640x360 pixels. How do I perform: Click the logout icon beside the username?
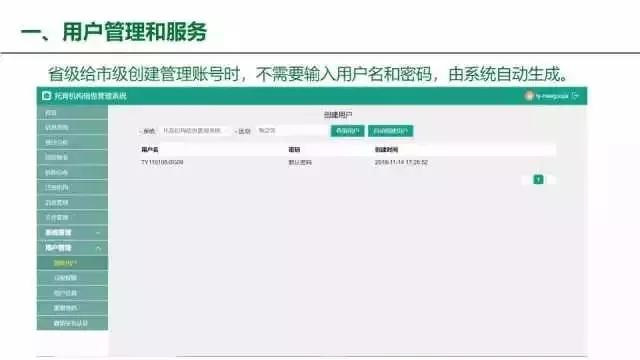pos(575,96)
